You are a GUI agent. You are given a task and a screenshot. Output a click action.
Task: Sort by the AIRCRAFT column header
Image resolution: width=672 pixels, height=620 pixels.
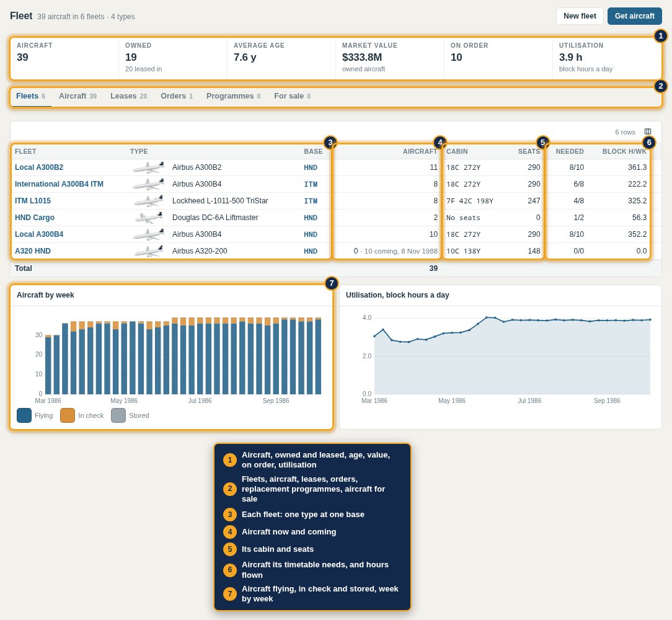[x=420, y=151]
